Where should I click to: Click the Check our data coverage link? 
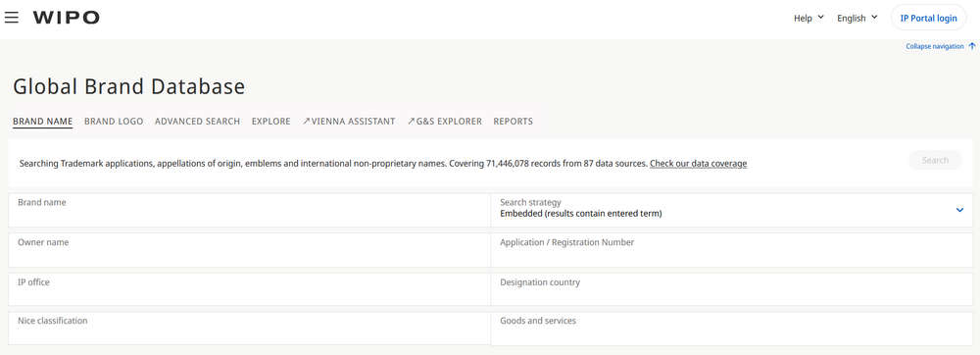point(698,164)
